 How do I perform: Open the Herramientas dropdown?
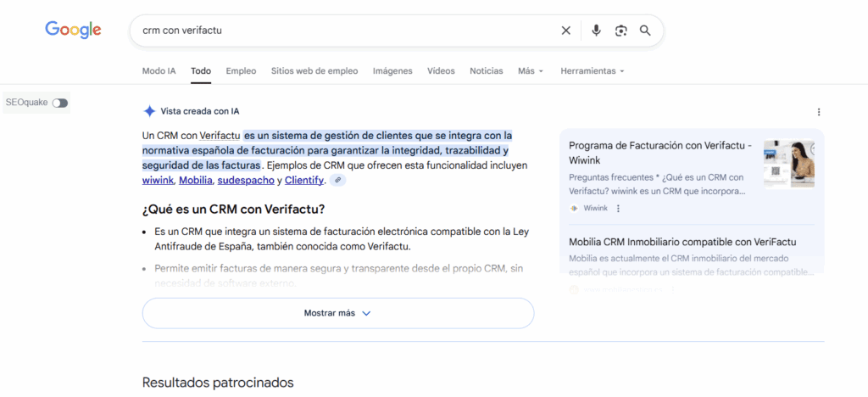tap(592, 71)
